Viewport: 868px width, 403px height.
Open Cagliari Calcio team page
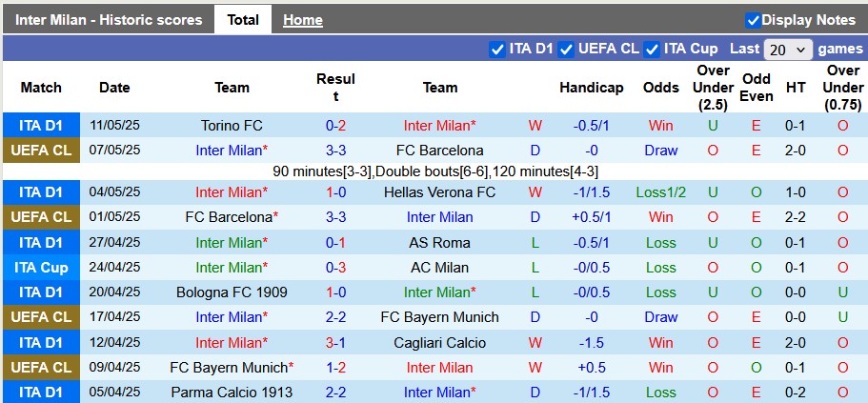point(439,343)
